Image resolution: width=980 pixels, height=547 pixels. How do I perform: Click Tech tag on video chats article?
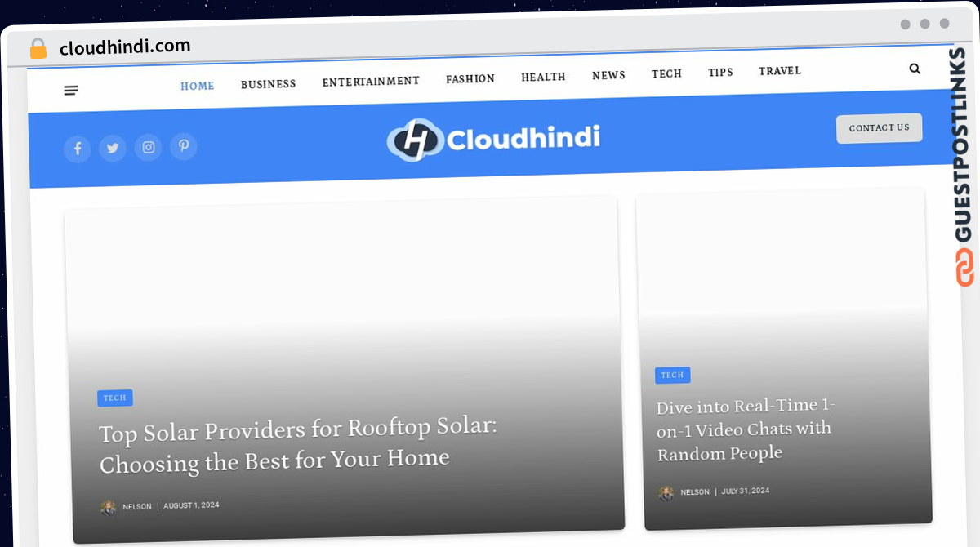[673, 376]
